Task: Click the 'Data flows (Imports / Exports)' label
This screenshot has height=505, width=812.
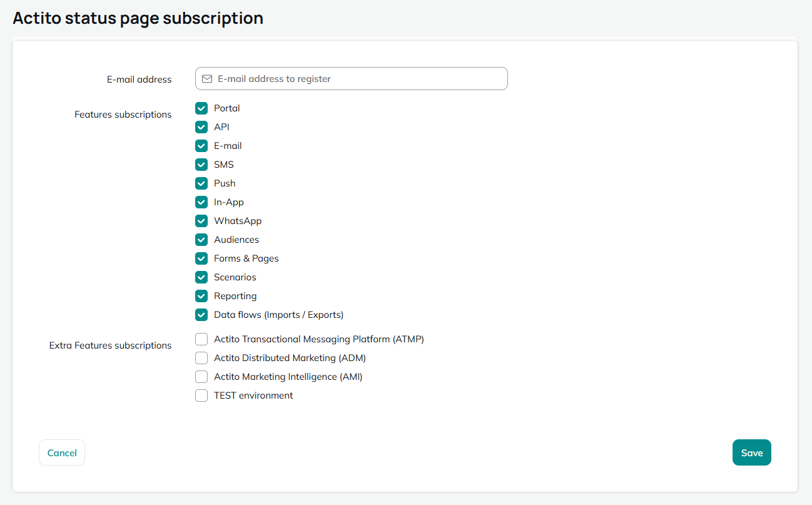Action: 279,315
